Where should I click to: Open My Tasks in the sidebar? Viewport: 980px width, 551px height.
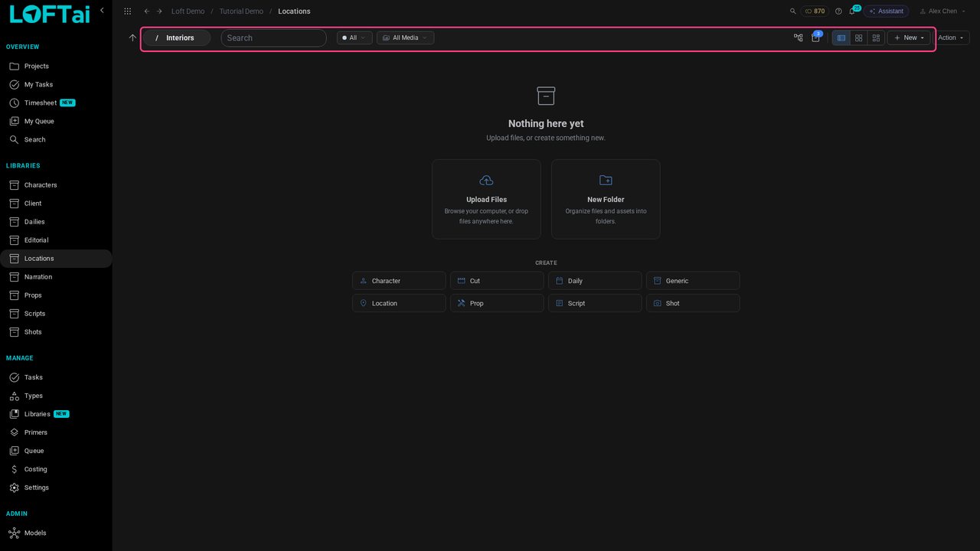[x=56, y=84]
